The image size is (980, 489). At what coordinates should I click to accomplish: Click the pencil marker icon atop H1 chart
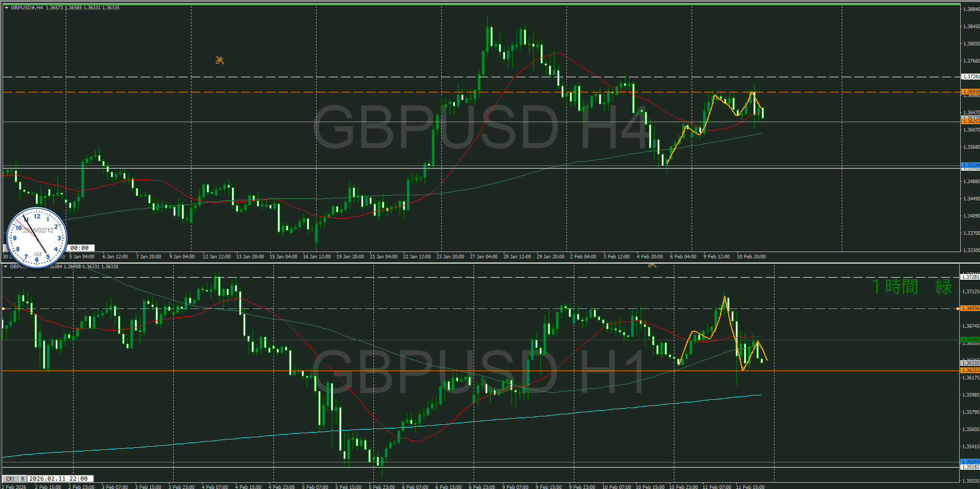[x=652, y=265]
